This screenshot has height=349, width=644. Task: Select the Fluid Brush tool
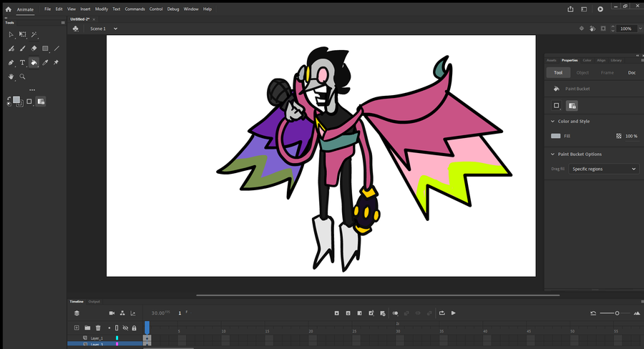point(11,49)
